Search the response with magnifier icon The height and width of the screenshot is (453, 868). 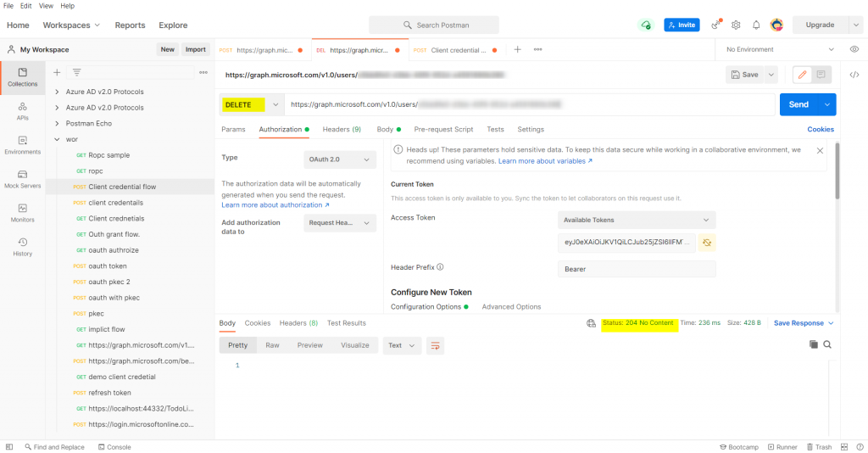pyautogui.click(x=827, y=344)
